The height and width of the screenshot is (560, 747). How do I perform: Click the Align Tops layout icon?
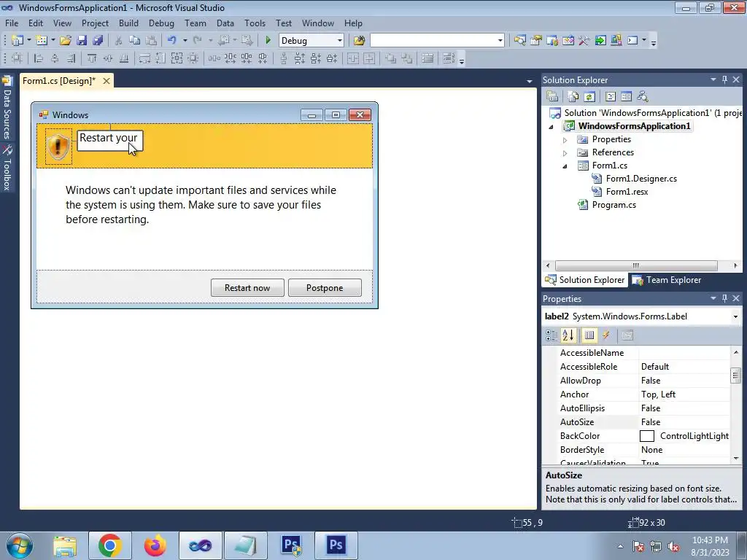[x=92, y=58]
